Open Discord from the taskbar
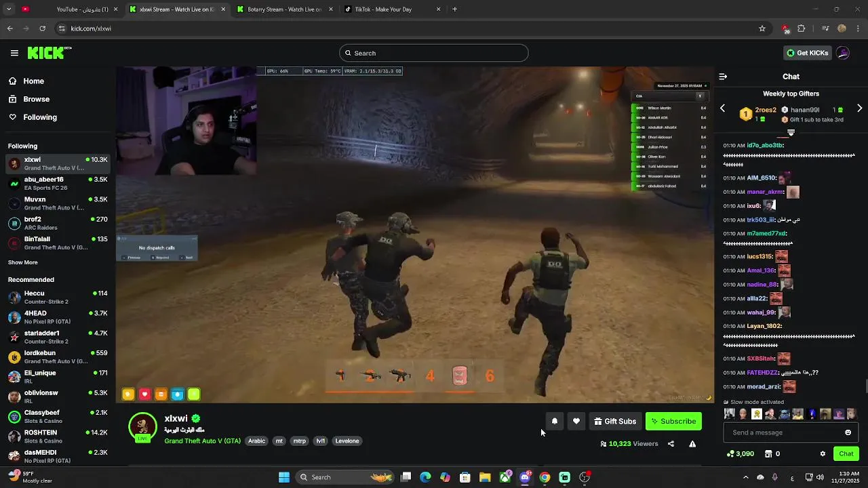This screenshot has height=488, width=868. click(x=525, y=477)
